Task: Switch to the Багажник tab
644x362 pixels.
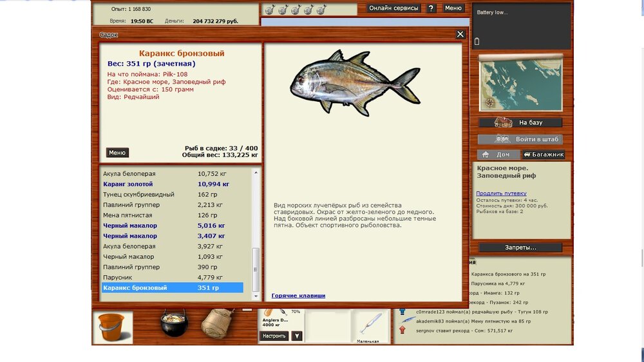Action: click(544, 155)
